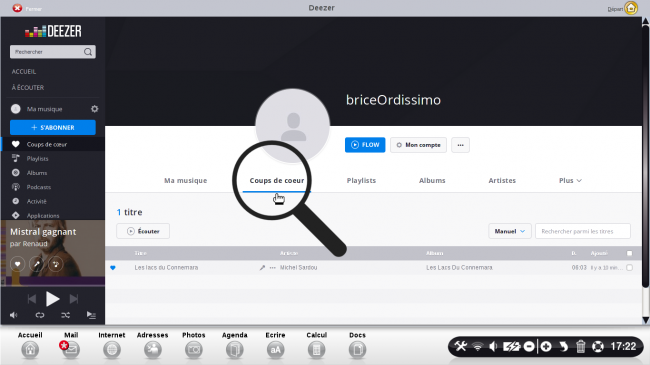Open album Les Lacs Du Connemara link
The image size is (650, 365).
459,268
